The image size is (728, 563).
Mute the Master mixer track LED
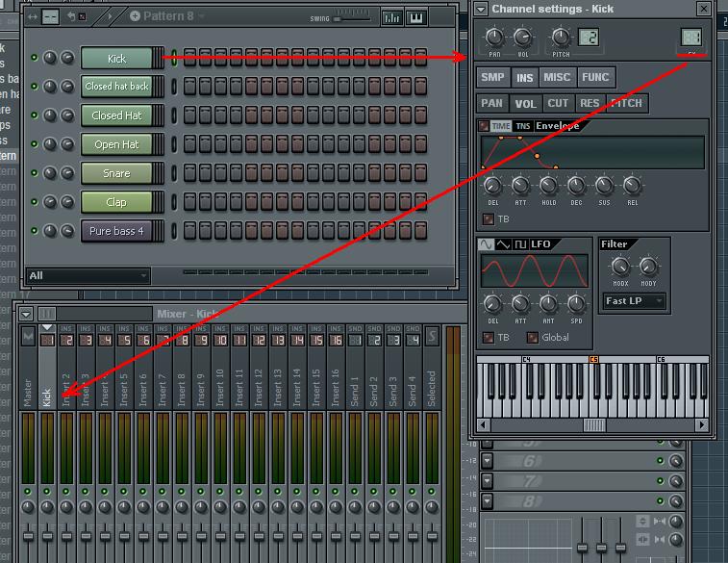[28, 492]
